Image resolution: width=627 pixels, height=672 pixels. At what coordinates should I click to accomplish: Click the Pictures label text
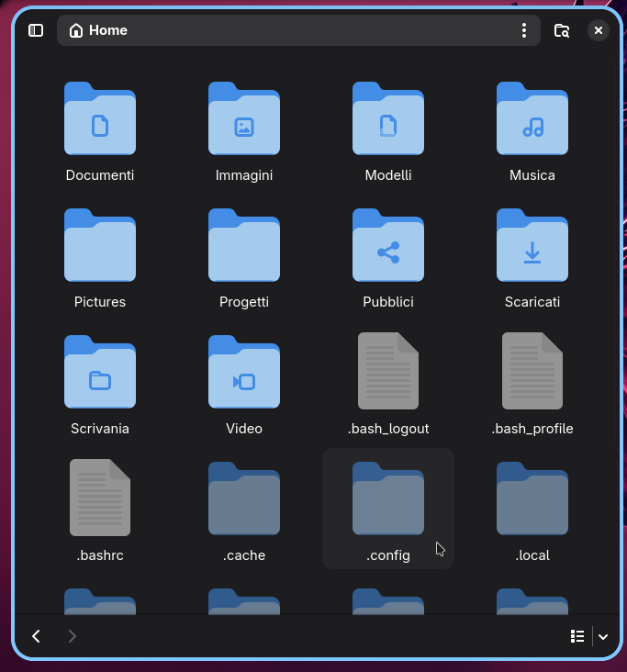100,302
